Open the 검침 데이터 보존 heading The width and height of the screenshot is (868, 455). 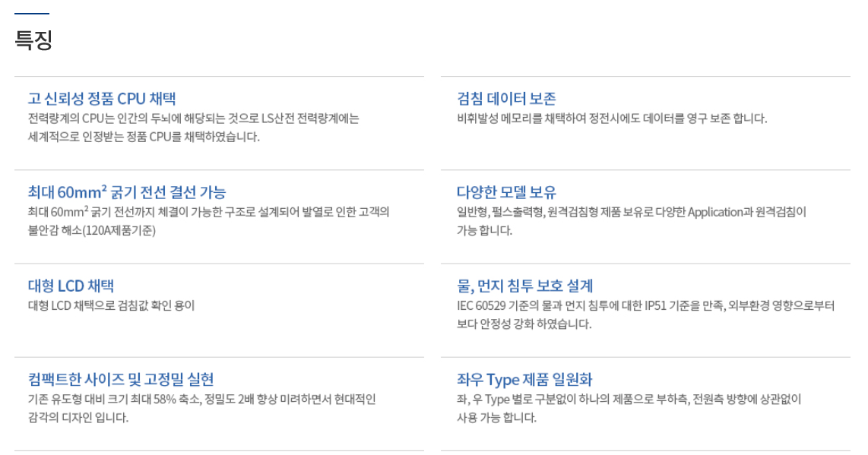coord(506,98)
